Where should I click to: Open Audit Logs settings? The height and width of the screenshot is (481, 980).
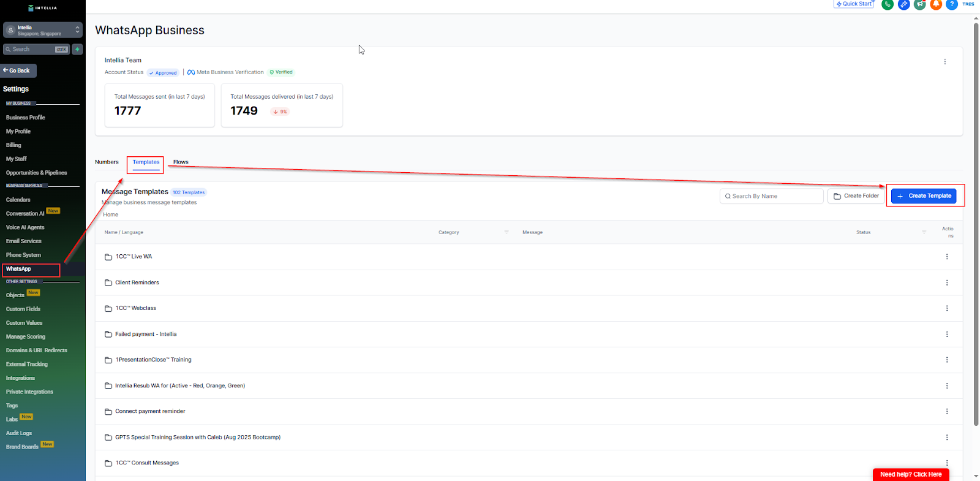(x=19, y=433)
